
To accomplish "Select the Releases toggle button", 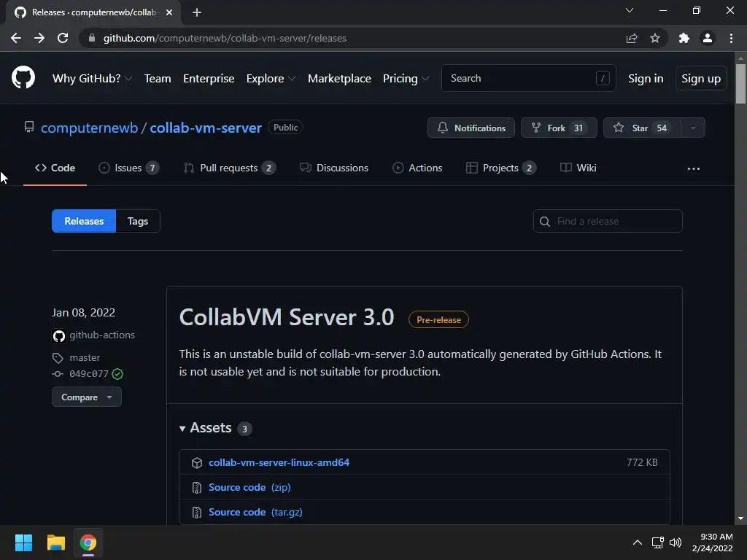I will click(x=84, y=222).
